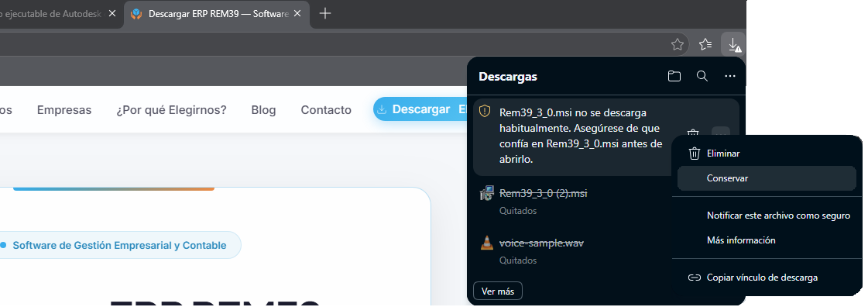Open the Contacto navigation link

pos(326,110)
